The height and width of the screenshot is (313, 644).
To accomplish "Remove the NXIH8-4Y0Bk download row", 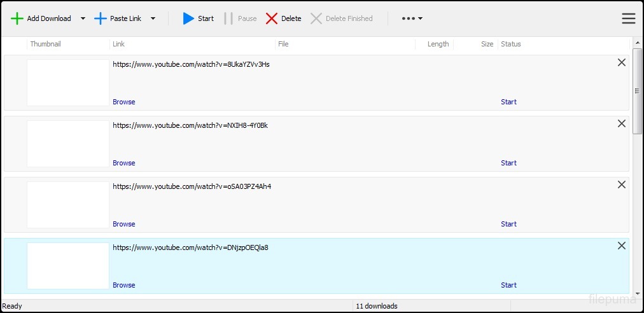I will pyautogui.click(x=621, y=123).
